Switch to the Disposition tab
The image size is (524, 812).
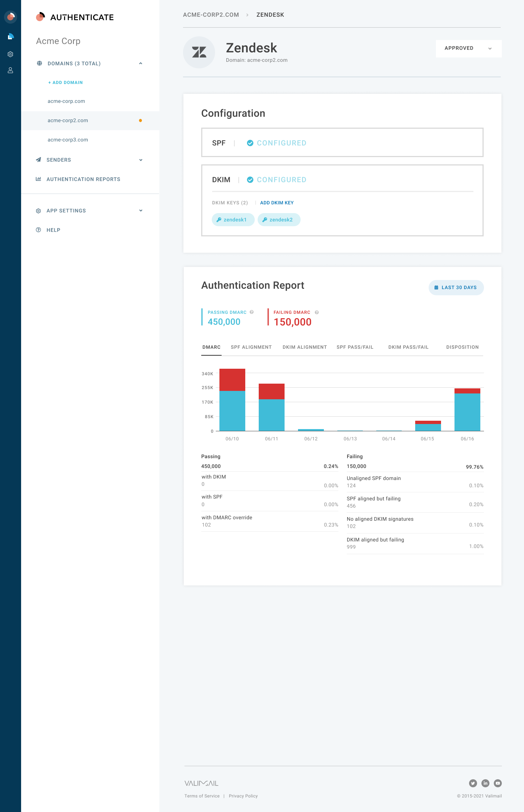(x=463, y=347)
